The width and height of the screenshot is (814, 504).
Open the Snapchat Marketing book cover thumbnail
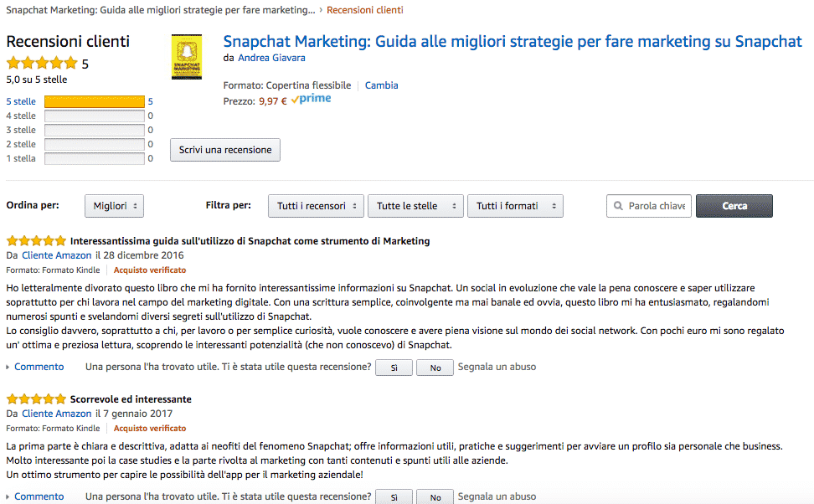pyautogui.click(x=186, y=57)
